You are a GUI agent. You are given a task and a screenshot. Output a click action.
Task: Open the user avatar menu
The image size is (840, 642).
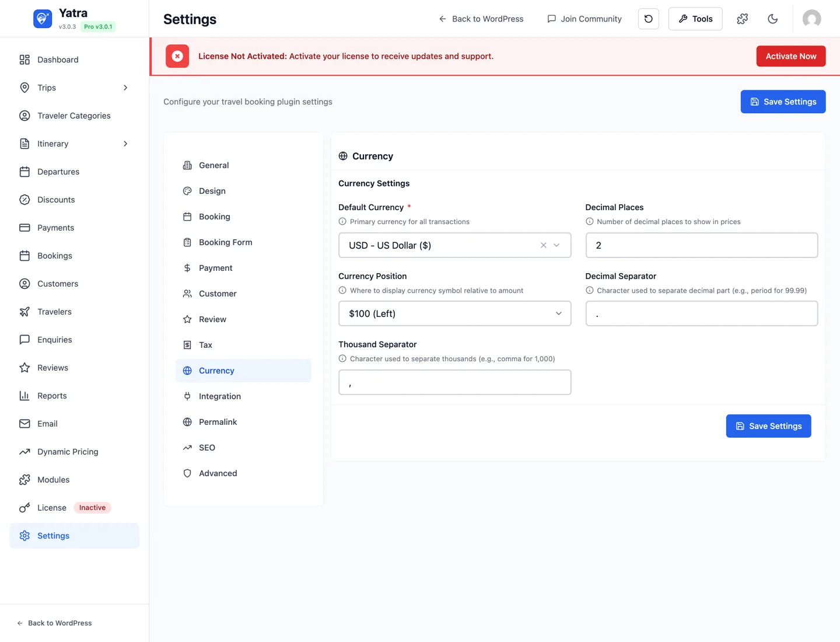(812, 19)
